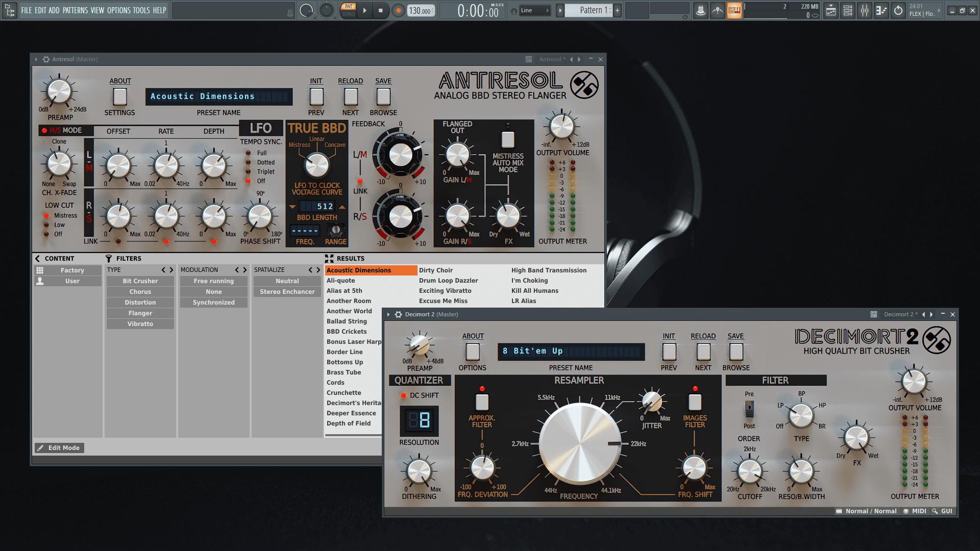The height and width of the screenshot is (551, 980).
Task: Open the snap 'Line' dropdown
Action: (x=535, y=10)
